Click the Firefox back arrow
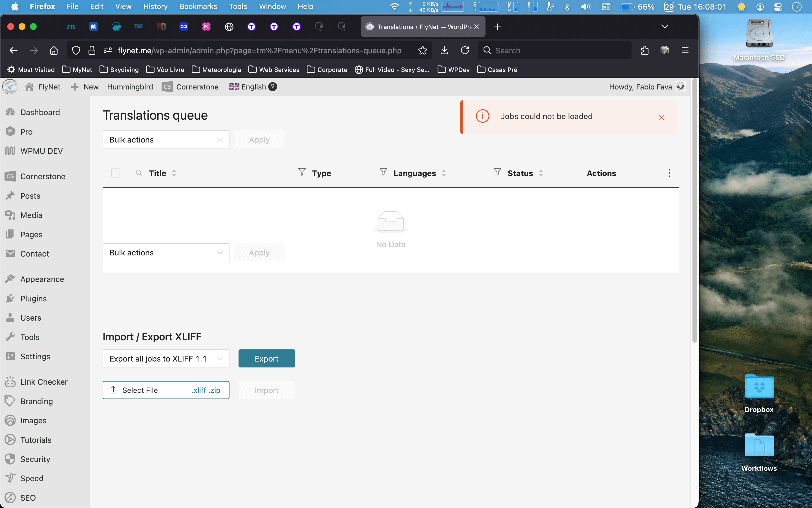Screen dimensions: 812x508 14,51
